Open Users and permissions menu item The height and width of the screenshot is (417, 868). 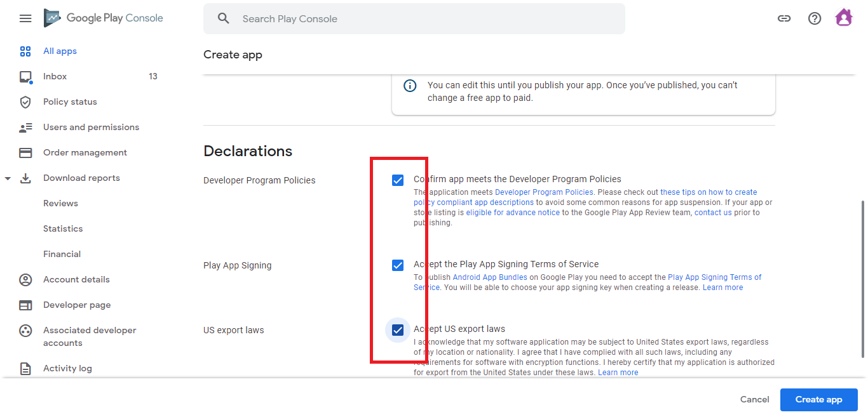tap(91, 128)
